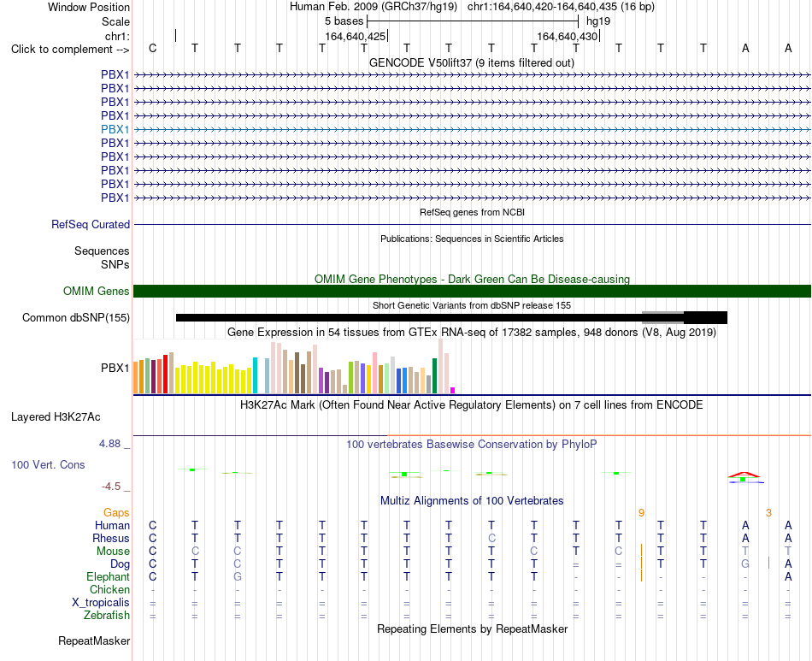Click 'Multiz Alignments of 100 Vertebrates' title
Viewport: 812px width, 661px height.
pyautogui.click(x=472, y=501)
